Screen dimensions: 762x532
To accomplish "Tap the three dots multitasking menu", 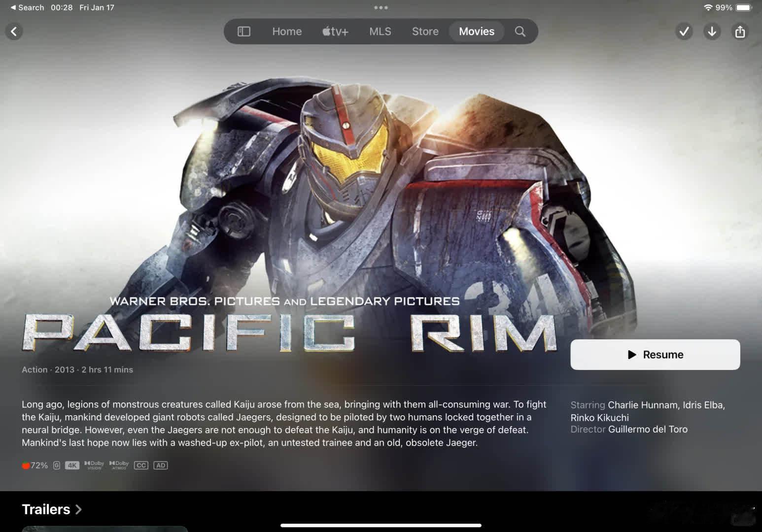I will pos(381,7).
